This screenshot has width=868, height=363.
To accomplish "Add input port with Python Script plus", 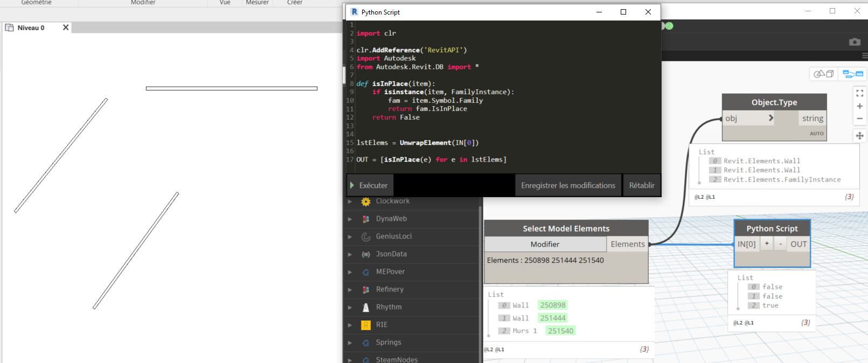I will click(x=766, y=244).
